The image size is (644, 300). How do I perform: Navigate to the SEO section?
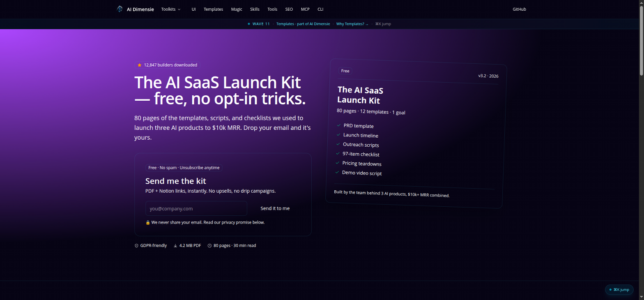[289, 9]
